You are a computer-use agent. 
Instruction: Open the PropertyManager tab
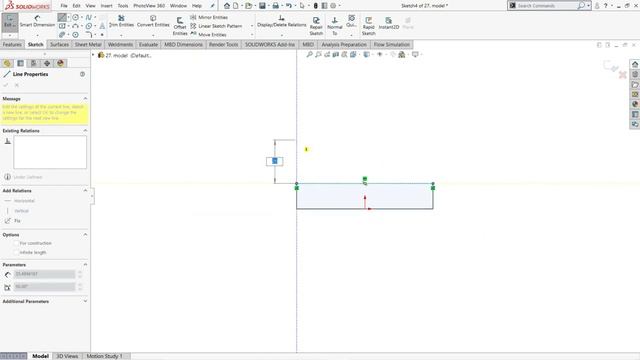point(20,63)
